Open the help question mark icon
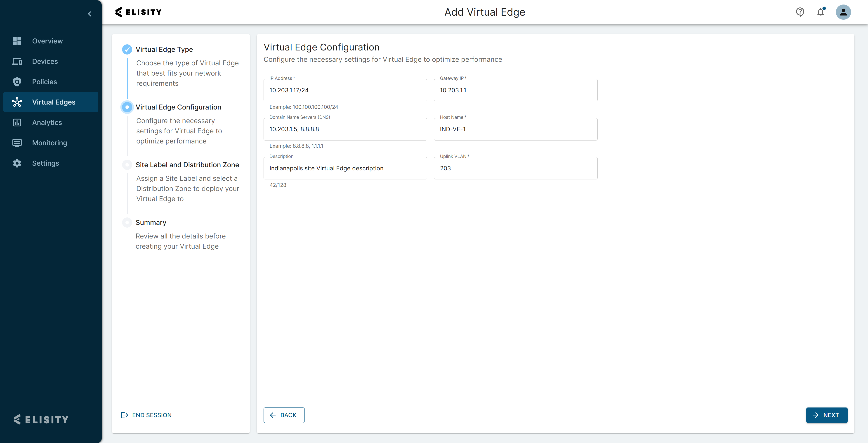 pos(800,12)
